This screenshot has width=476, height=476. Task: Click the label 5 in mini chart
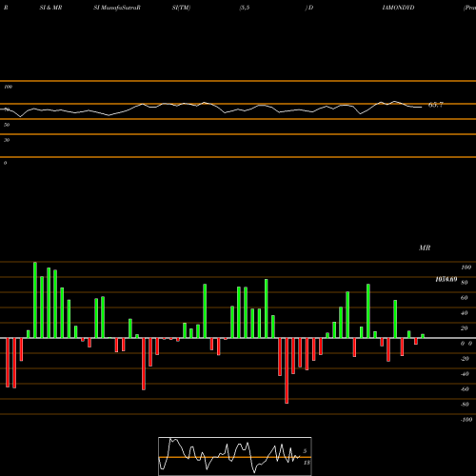(305, 451)
